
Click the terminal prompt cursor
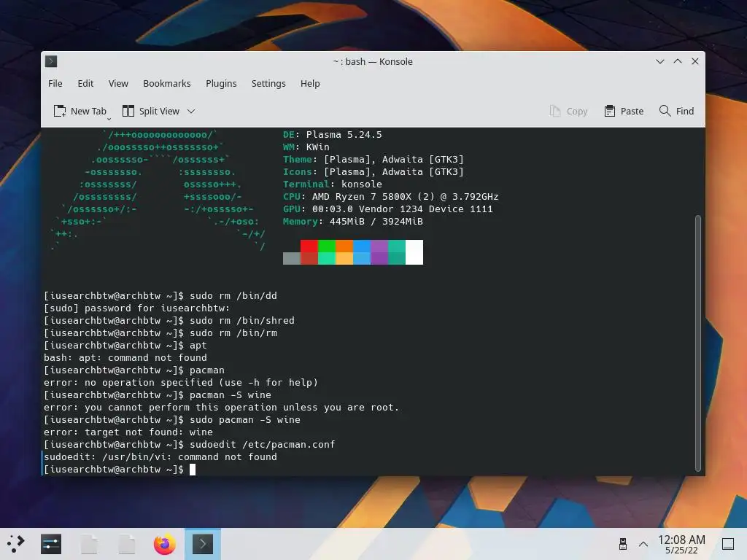pyautogui.click(x=193, y=470)
